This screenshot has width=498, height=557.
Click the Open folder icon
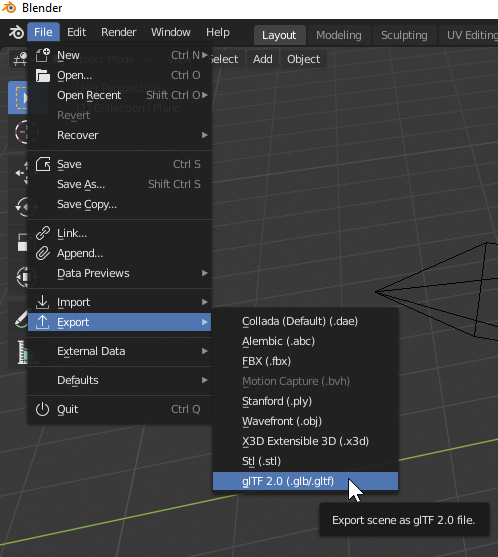point(43,75)
